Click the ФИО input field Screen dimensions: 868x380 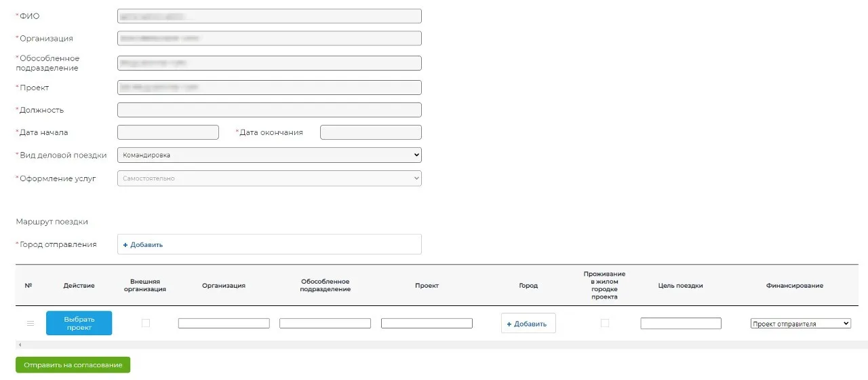[269, 16]
